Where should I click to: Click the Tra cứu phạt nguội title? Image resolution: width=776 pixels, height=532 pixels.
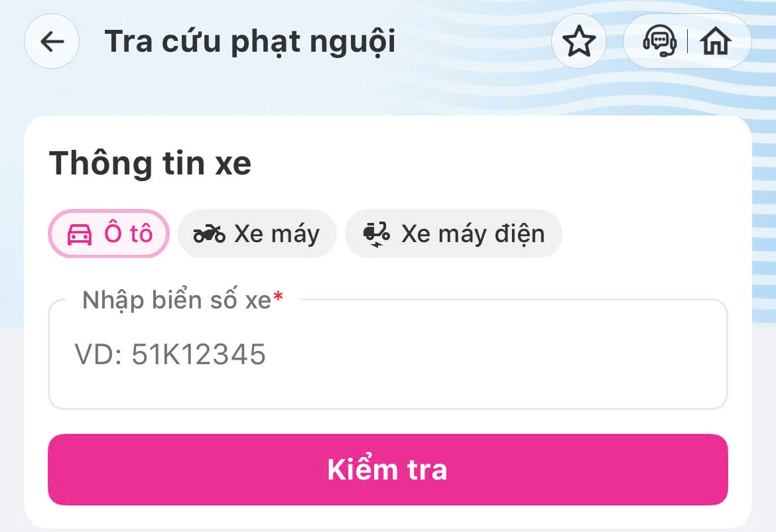tap(250, 42)
